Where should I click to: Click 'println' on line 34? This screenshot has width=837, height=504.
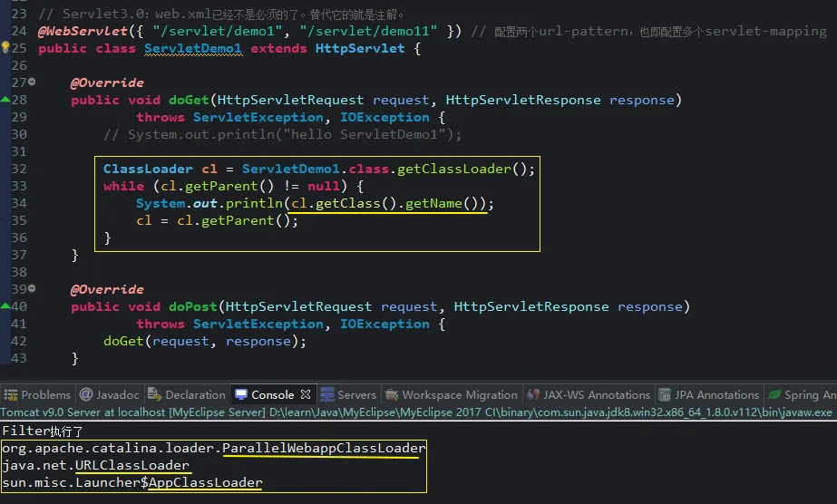pos(254,203)
